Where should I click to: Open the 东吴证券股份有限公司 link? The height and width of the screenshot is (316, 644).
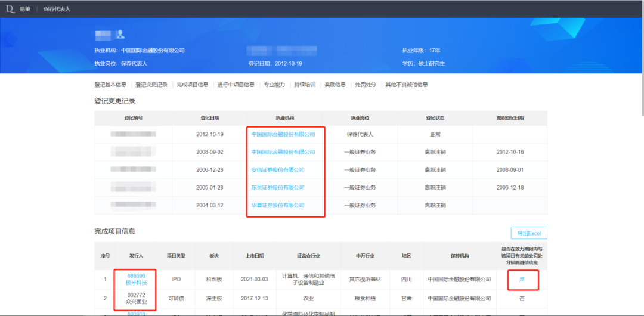[278, 187]
